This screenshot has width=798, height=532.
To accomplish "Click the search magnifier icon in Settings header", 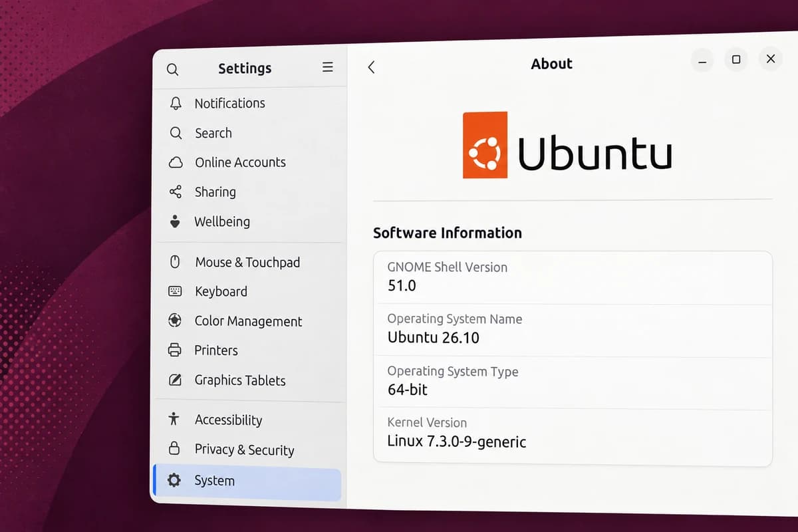I will coord(172,70).
